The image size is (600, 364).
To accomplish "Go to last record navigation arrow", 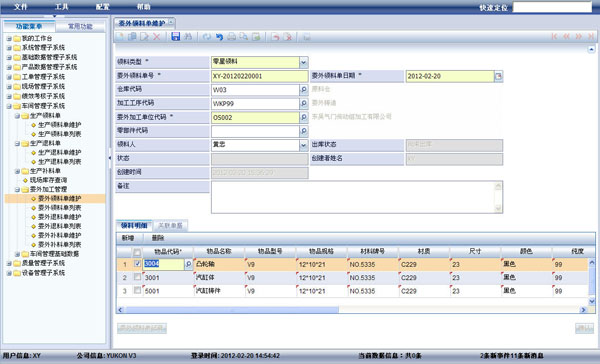I will tap(591, 36).
